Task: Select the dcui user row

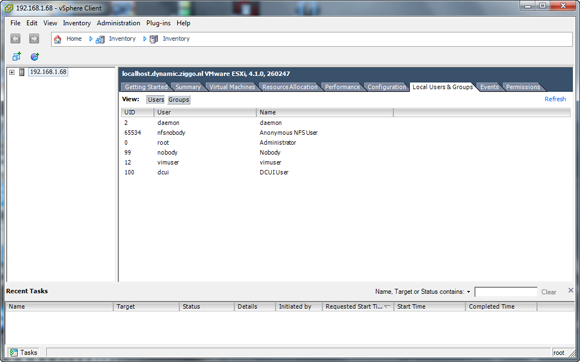Action: point(346,173)
